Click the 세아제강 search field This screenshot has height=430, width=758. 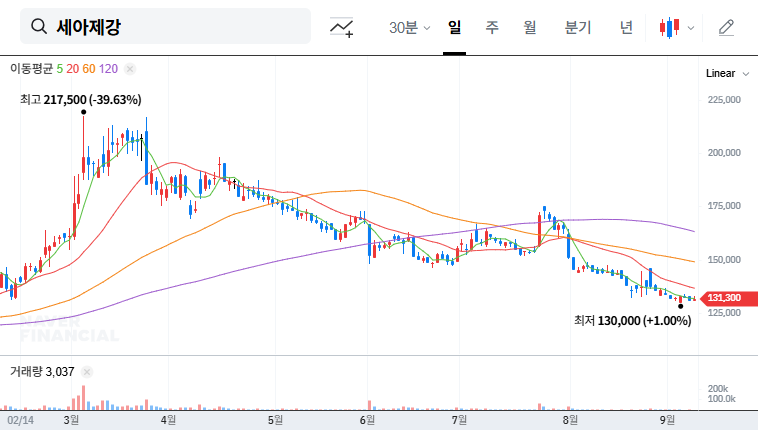[165, 26]
